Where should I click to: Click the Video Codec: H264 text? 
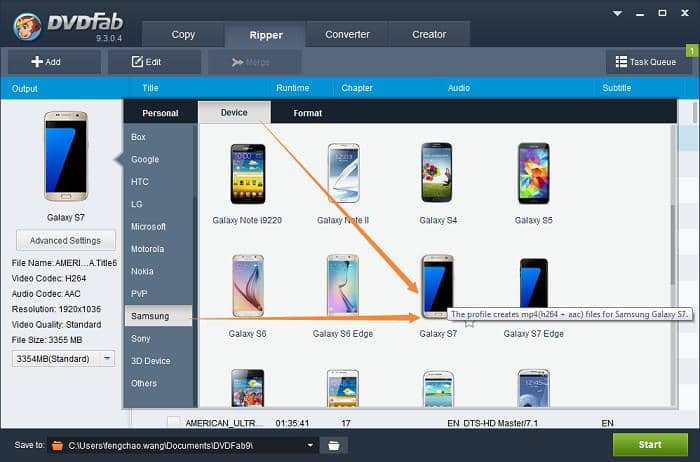[x=49, y=278]
